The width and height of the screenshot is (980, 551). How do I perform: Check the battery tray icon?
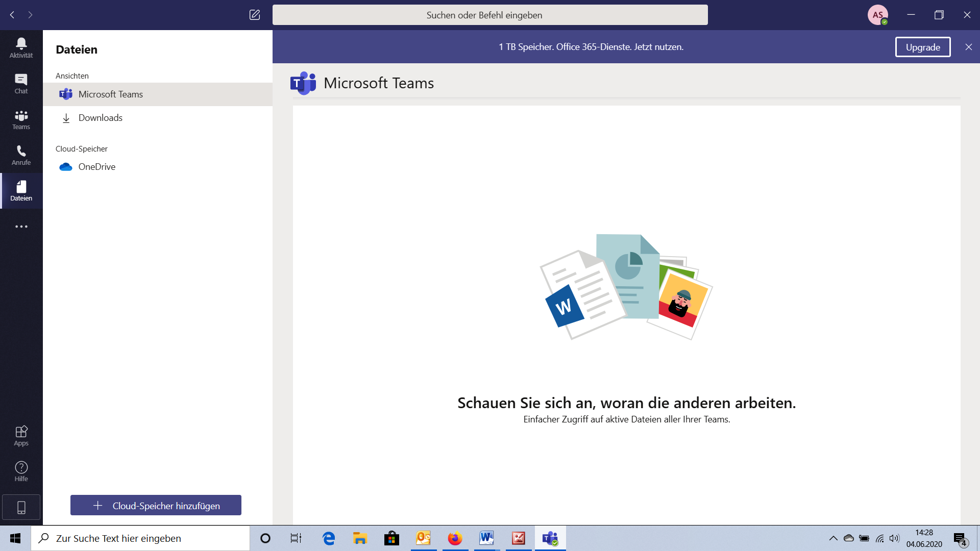point(864,538)
